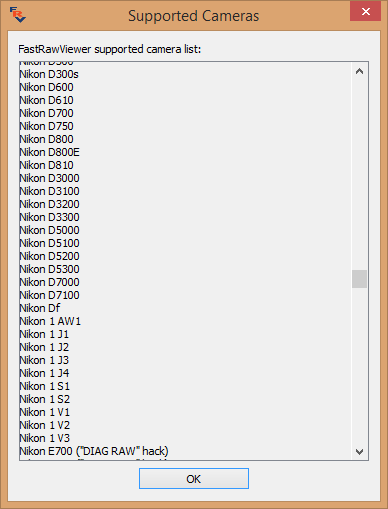Click the 'FastRawViewer supported camera list:' label

click(110, 49)
